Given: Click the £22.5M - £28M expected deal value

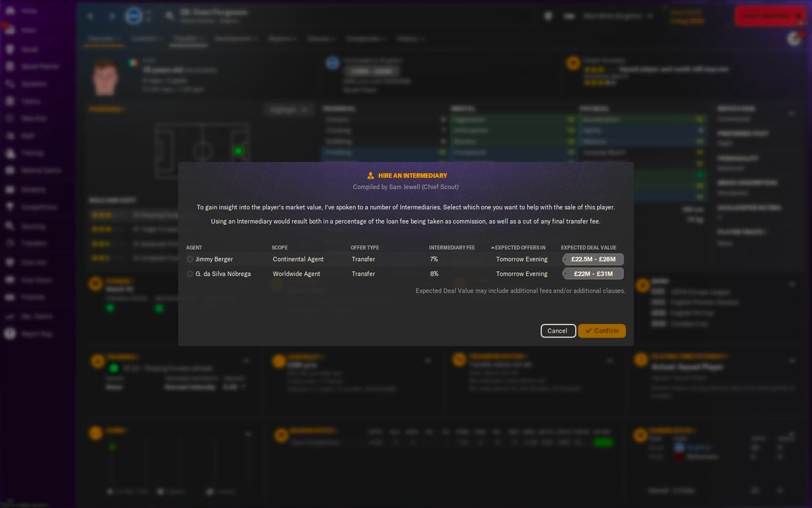Looking at the screenshot, I should tap(592, 259).
